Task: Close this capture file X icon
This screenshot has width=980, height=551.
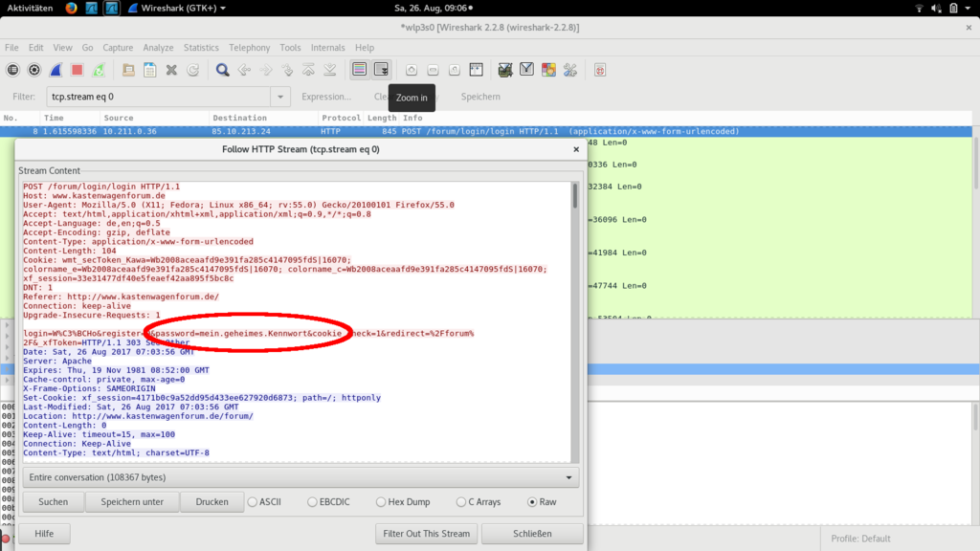Action: tap(171, 70)
